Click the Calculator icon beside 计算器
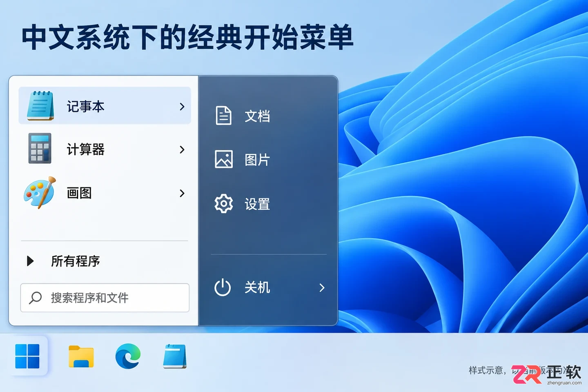 pyautogui.click(x=40, y=148)
